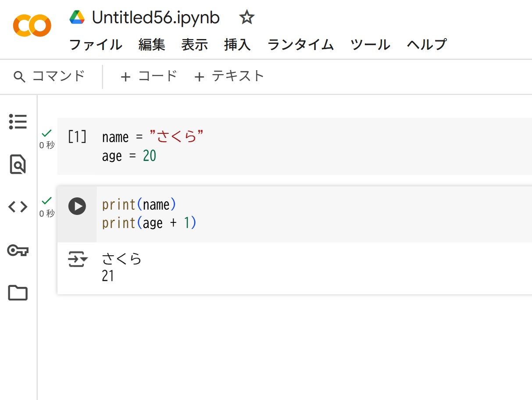This screenshot has height=400, width=532.
Task: Open the 表示 menu
Action: pyautogui.click(x=195, y=45)
